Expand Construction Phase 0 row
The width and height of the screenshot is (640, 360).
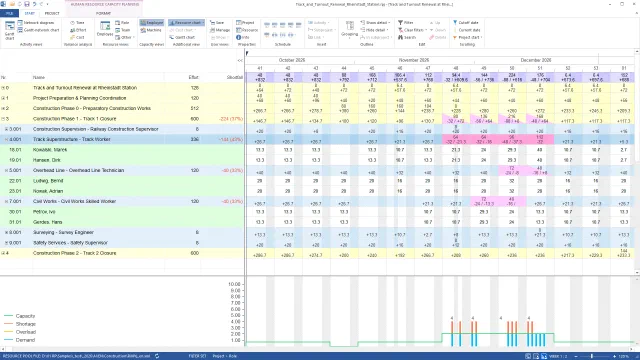tap(3, 109)
